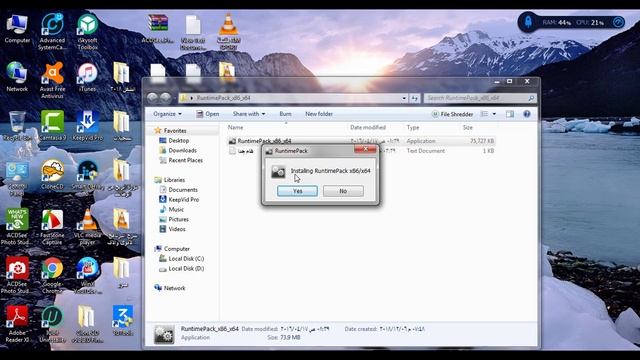Sort by the Date modified column
The height and width of the screenshot is (360, 640).
(368, 127)
